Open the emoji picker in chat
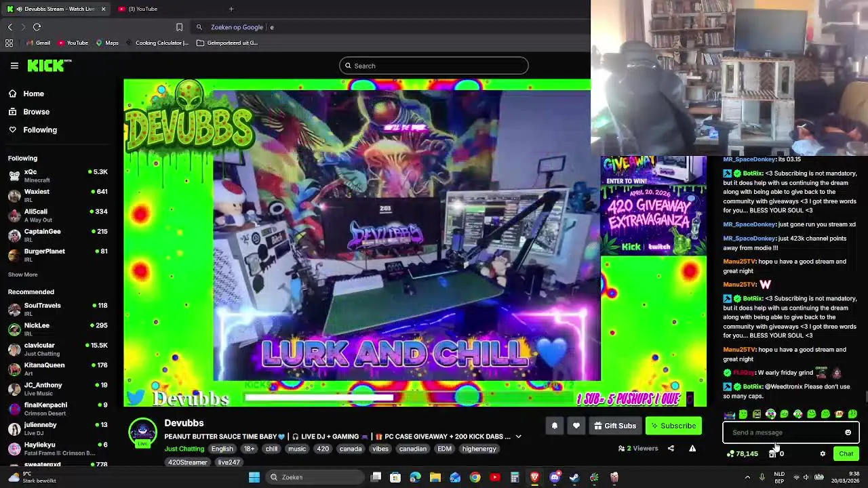The height and width of the screenshot is (488, 868). tap(848, 432)
